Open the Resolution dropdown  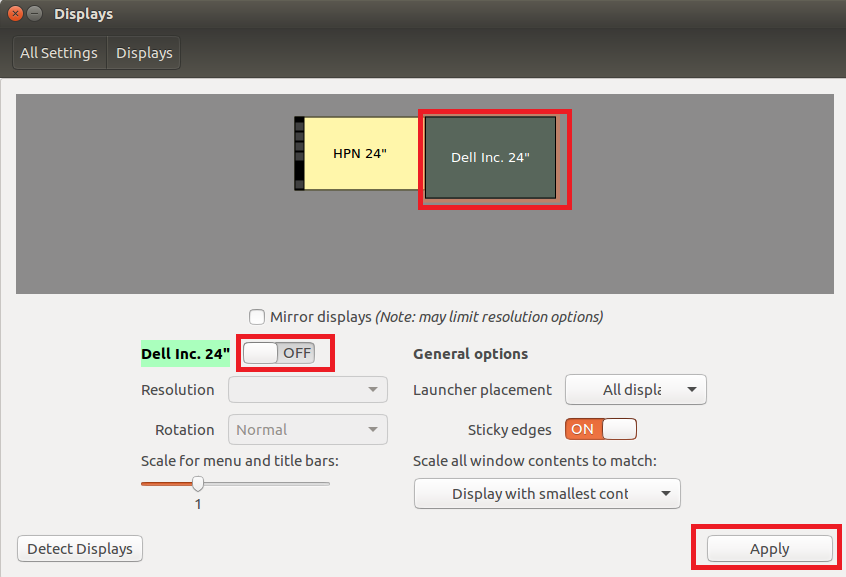pyautogui.click(x=308, y=389)
